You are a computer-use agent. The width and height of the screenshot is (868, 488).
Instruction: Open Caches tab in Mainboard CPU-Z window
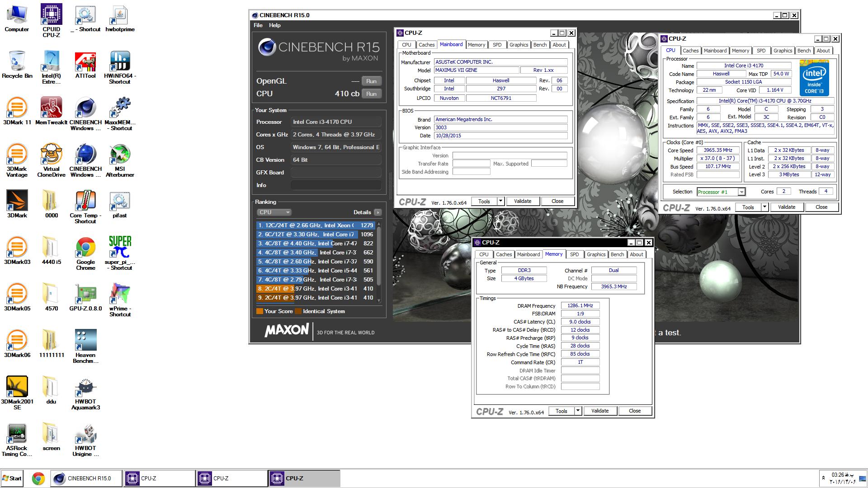point(426,45)
